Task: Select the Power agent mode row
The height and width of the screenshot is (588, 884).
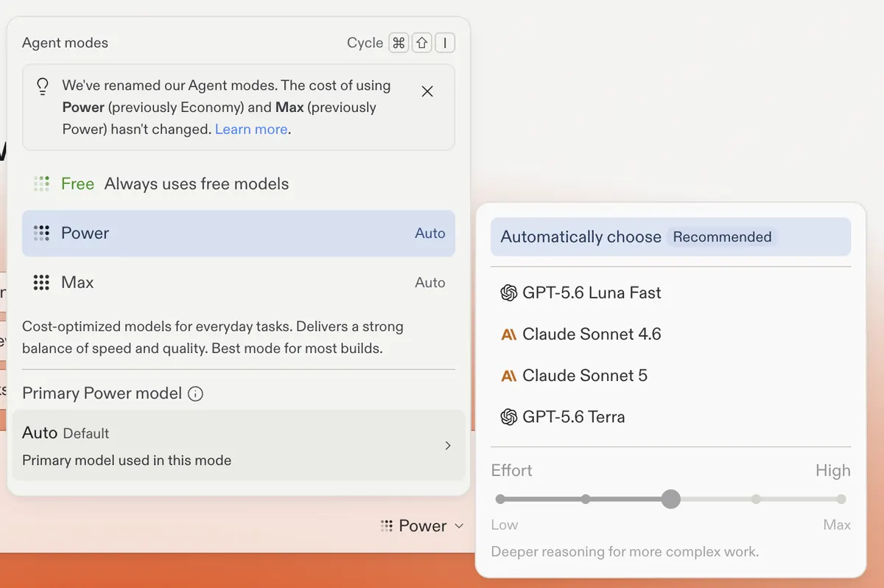Action: point(238,234)
